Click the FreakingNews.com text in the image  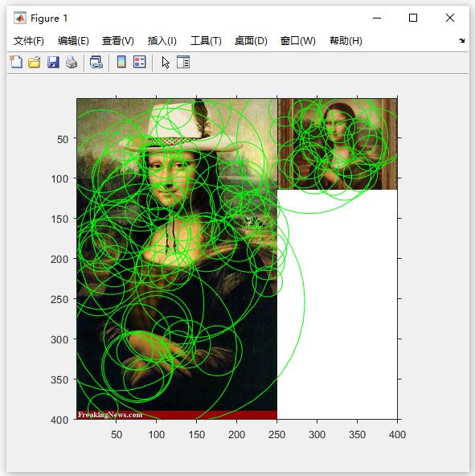pos(110,415)
